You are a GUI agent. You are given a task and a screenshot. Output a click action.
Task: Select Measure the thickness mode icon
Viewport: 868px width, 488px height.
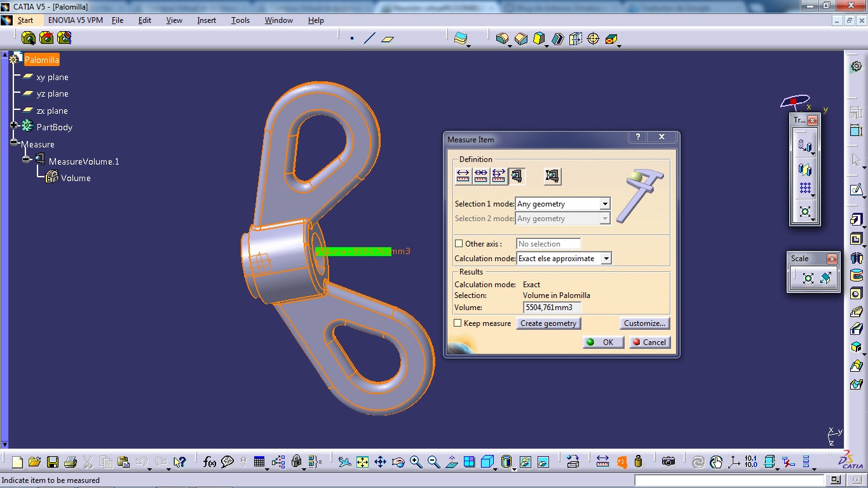coord(553,176)
